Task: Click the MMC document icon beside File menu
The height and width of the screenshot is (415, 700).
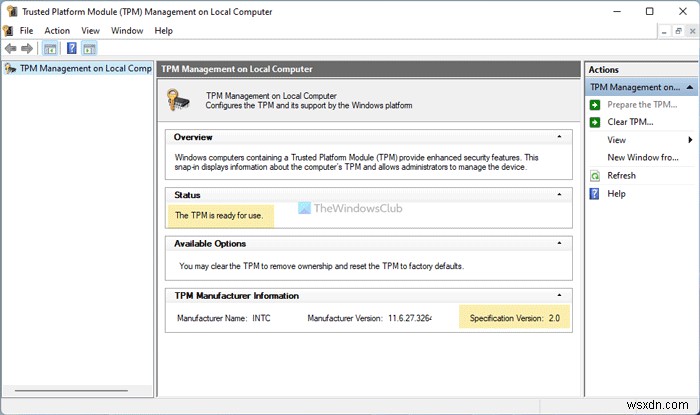Action: 8,31
